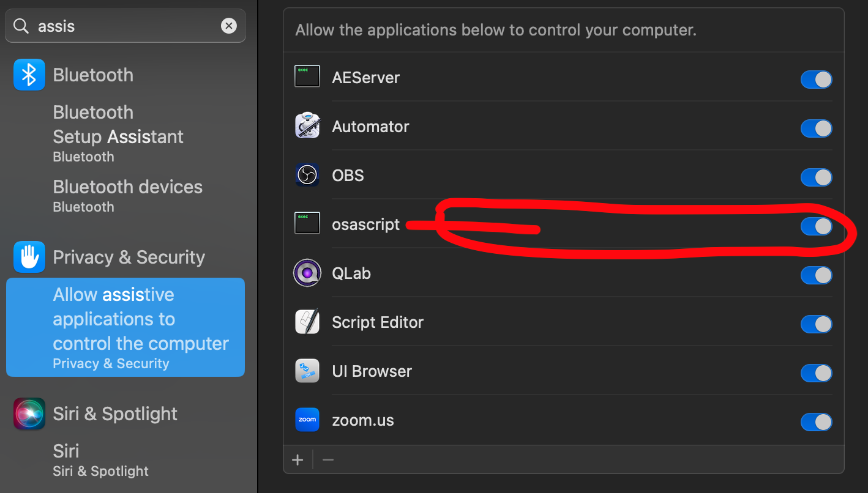
Task: Click the OBS app icon
Action: click(307, 176)
